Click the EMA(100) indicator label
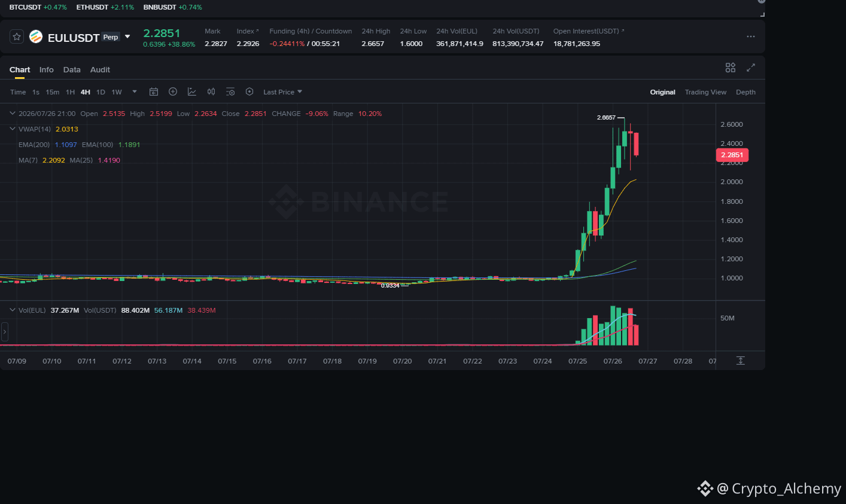 (x=98, y=145)
